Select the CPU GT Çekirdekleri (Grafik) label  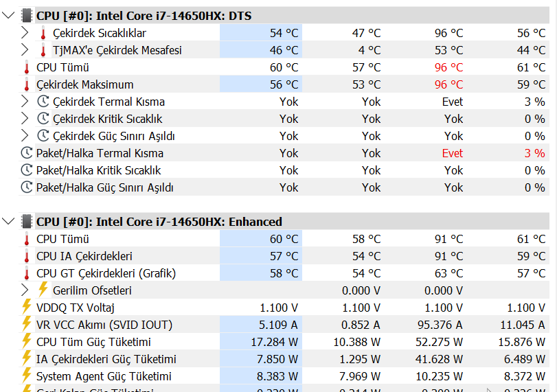[x=106, y=273]
